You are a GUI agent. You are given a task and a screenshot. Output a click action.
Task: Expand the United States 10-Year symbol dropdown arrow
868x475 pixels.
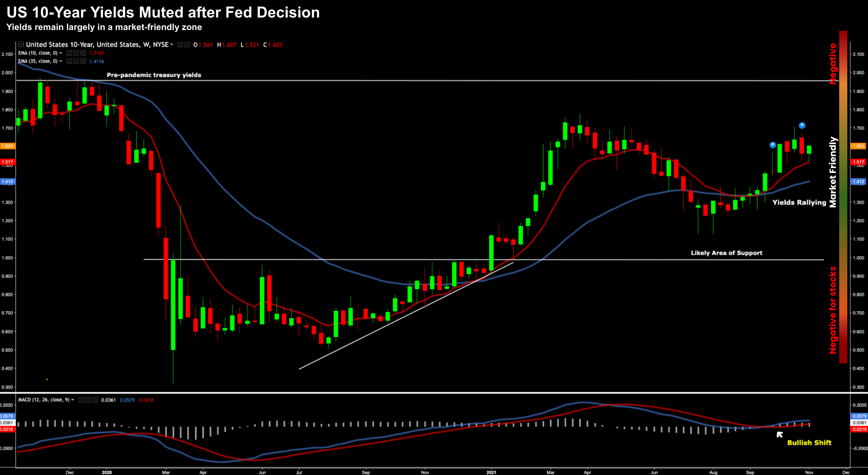point(172,45)
